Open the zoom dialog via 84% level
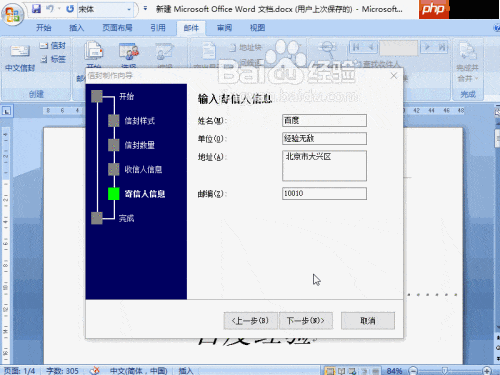500x375 pixels. pos(394,371)
